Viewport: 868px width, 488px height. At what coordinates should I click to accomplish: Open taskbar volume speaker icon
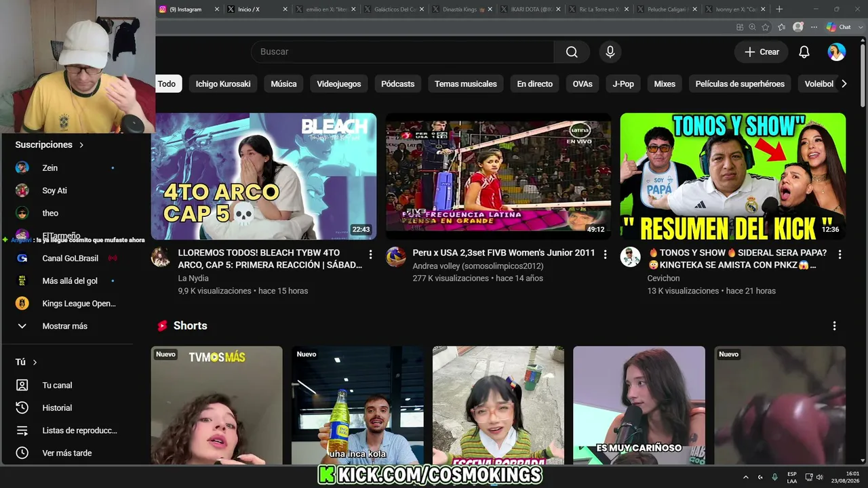tap(819, 477)
